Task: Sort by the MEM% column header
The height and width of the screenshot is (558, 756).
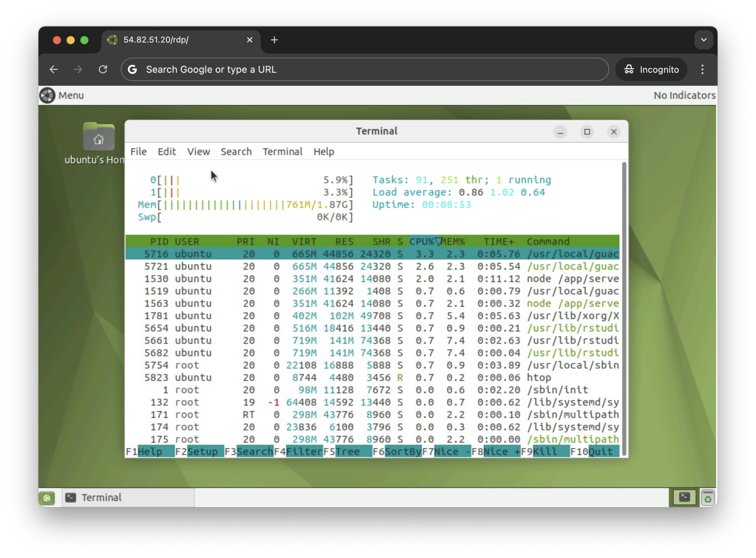Action: (452, 242)
